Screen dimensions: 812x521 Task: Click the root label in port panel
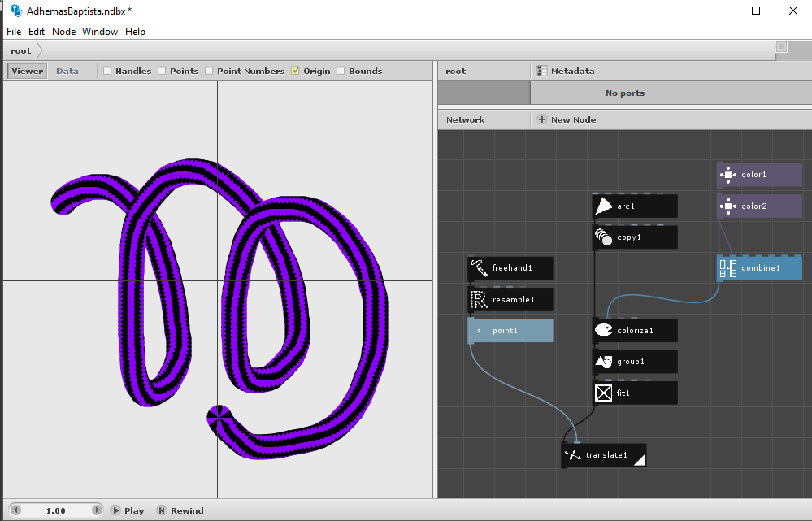(456, 71)
